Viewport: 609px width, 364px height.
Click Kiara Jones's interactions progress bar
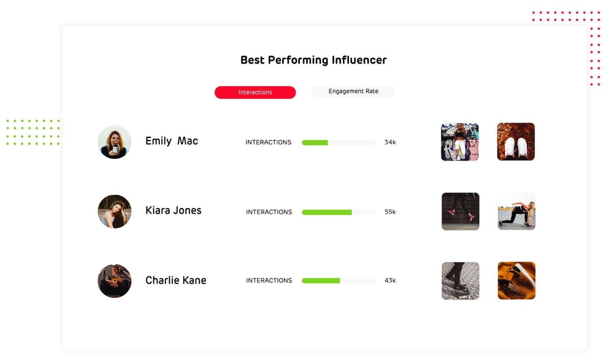338,212
